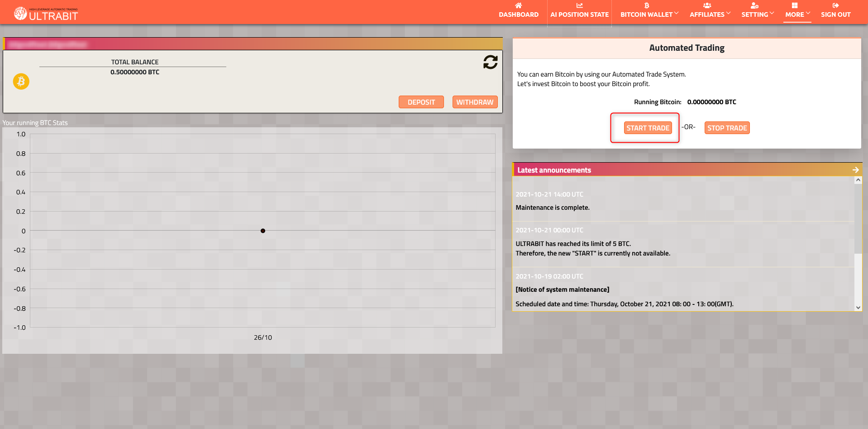Click the announcements scrollbar down arrow
The image size is (868, 429).
[x=858, y=308]
